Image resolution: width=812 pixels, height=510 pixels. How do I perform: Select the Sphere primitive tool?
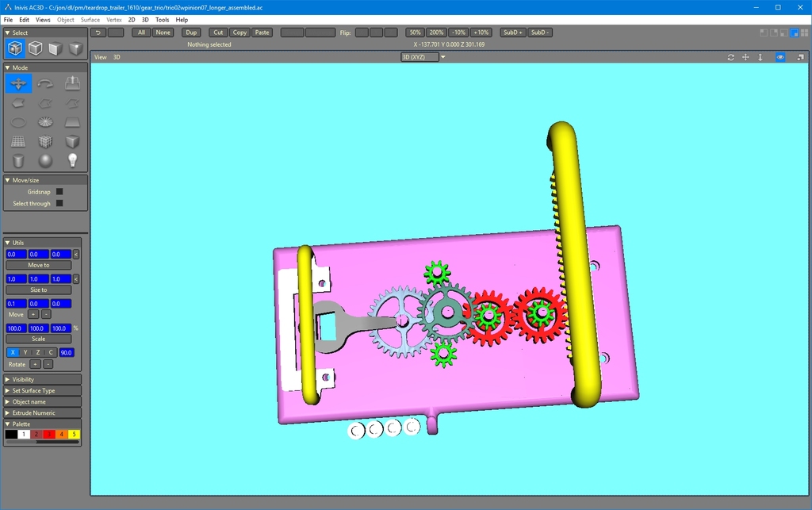point(45,161)
